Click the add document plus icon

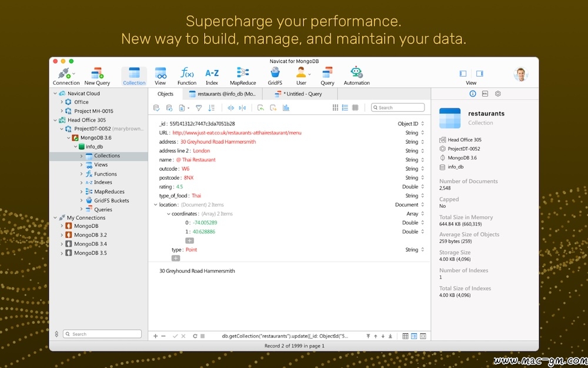[x=156, y=336]
